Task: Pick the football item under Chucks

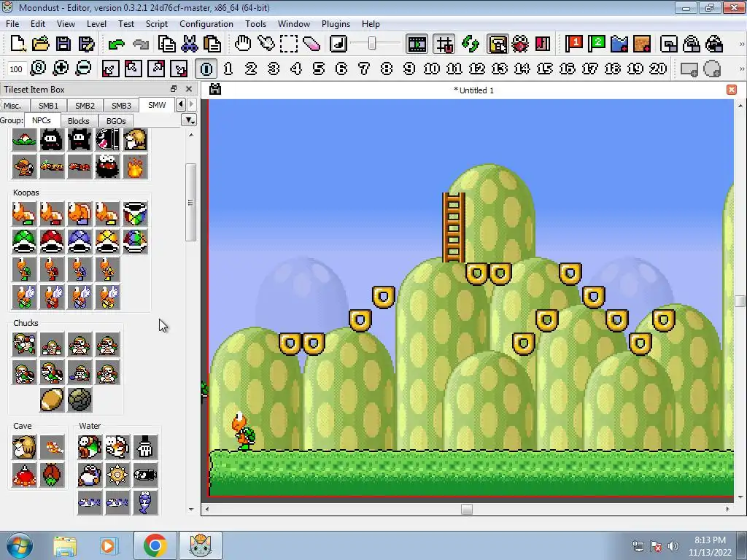Action: point(52,400)
